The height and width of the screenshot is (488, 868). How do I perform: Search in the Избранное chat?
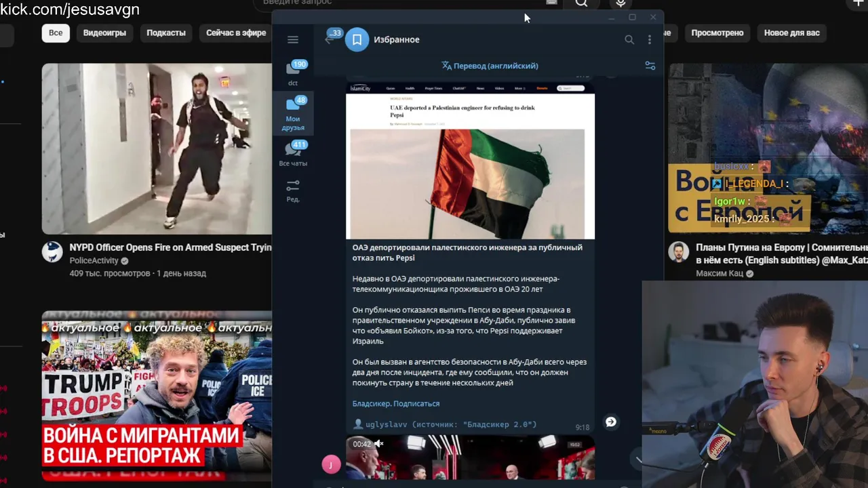coord(629,40)
